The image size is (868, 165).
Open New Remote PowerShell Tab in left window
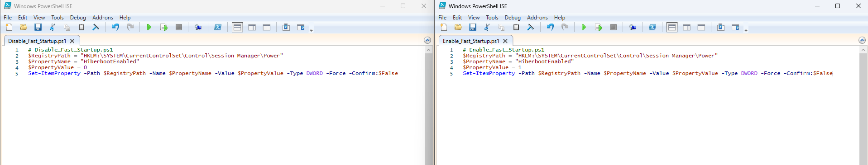click(198, 28)
